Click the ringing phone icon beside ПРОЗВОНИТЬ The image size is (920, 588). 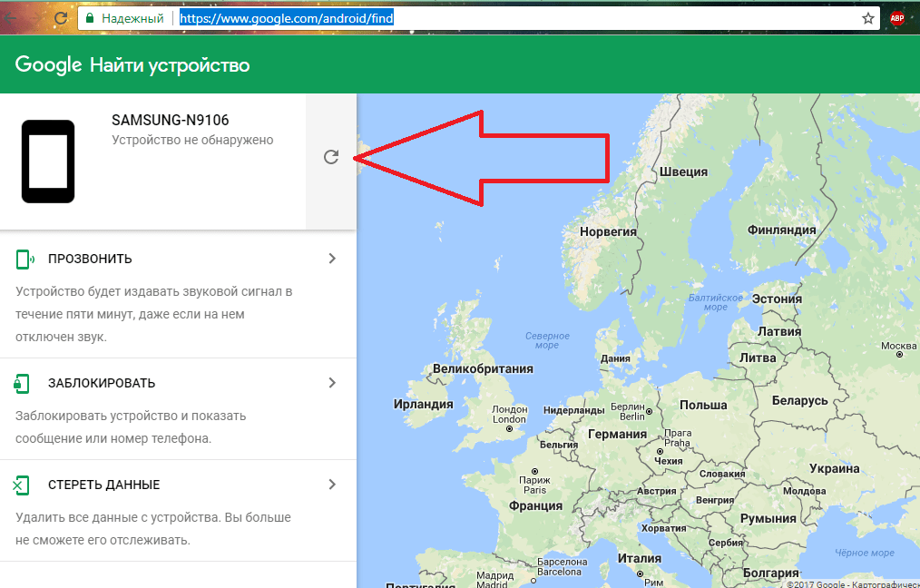pos(24,260)
